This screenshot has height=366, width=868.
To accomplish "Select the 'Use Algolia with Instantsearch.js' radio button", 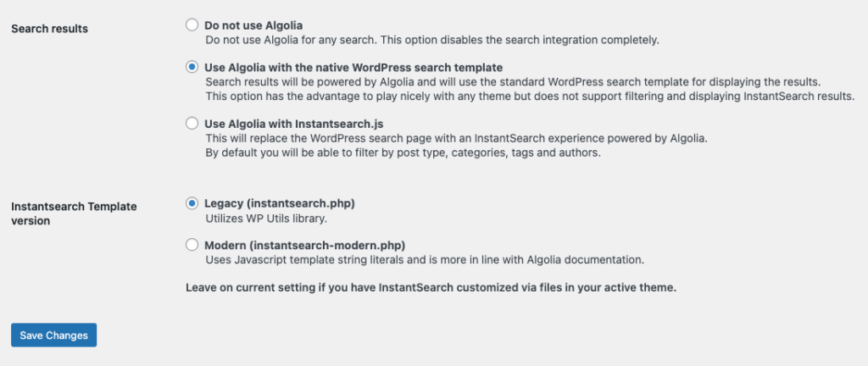I will coord(192,123).
